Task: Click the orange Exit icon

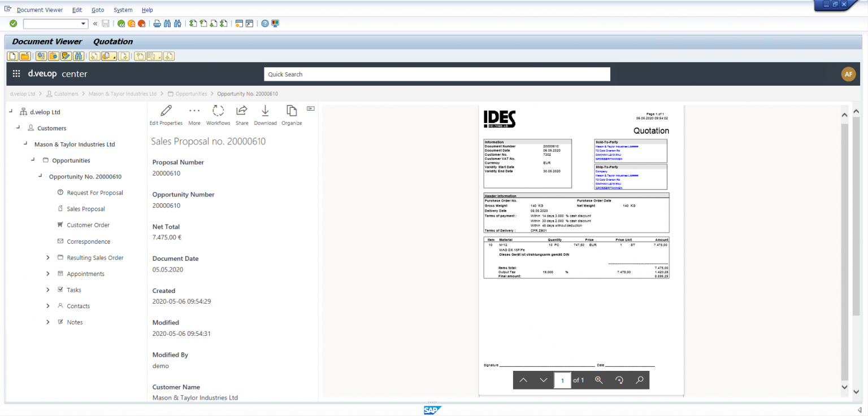Action: [x=131, y=24]
